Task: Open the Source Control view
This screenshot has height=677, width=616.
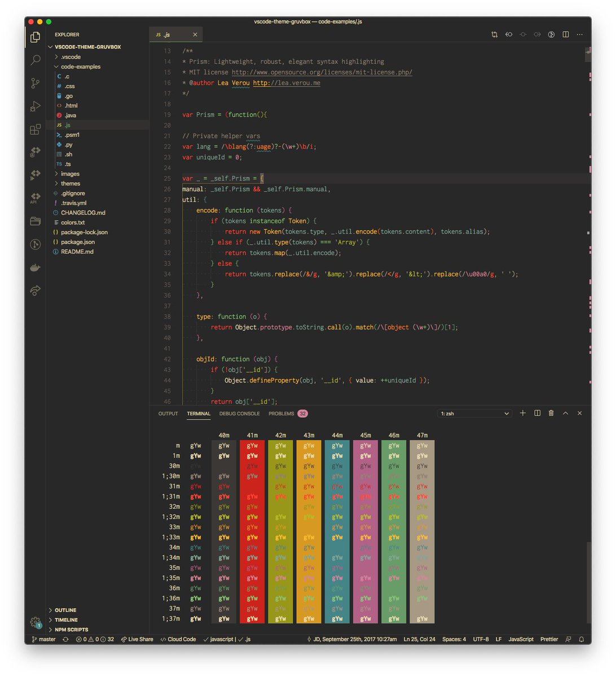Action: (x=35, y=83)
